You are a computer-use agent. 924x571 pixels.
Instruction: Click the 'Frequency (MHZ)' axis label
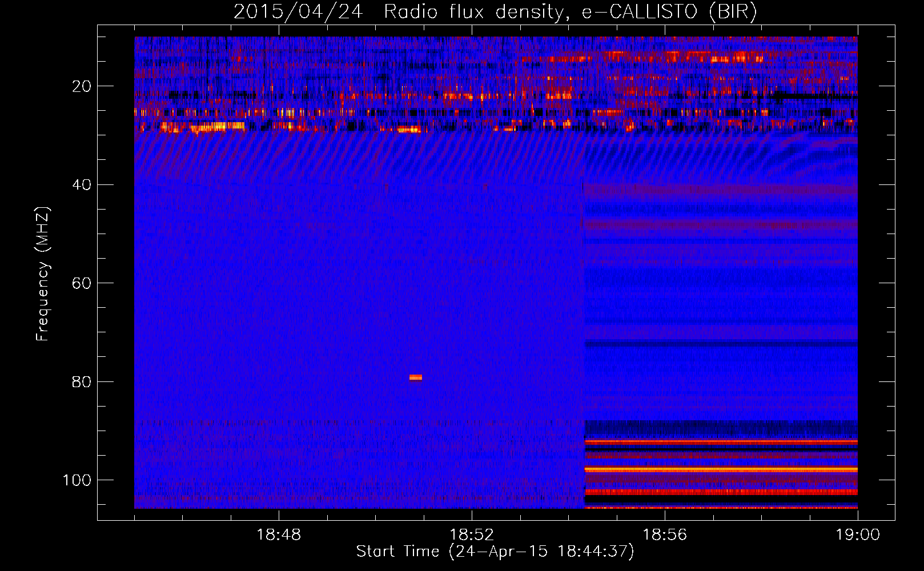pyautogui.click(x=43, y=274)
